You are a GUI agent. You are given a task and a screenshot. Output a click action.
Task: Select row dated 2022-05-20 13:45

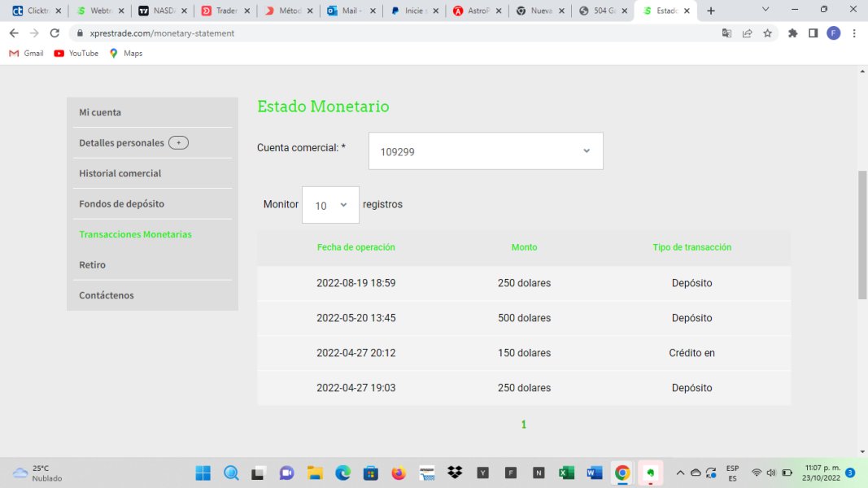[x=524, y=317]
